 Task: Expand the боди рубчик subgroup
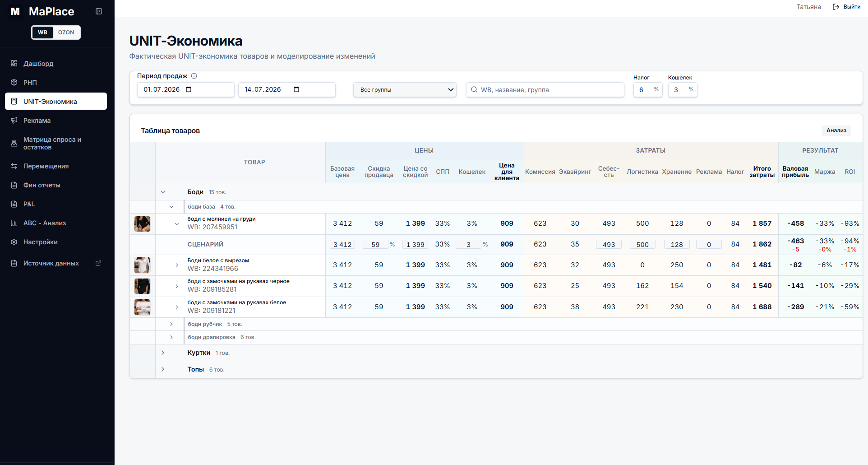[171, 324]
